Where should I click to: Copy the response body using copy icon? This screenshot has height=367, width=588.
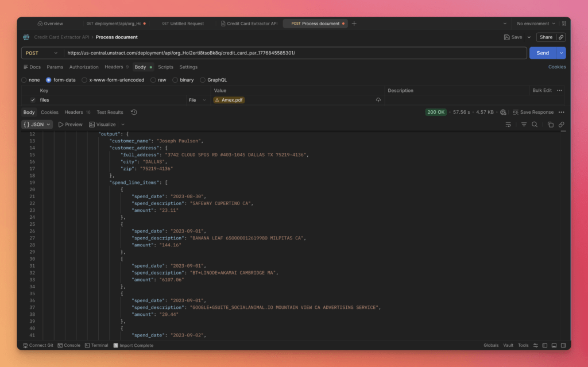550,125
